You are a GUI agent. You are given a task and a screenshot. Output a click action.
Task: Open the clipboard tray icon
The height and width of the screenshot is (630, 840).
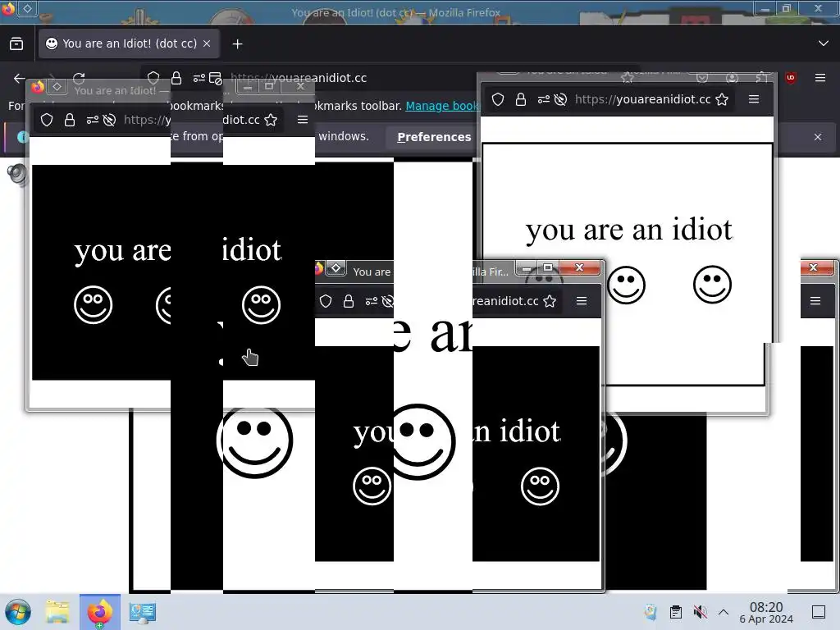point(676,612)
